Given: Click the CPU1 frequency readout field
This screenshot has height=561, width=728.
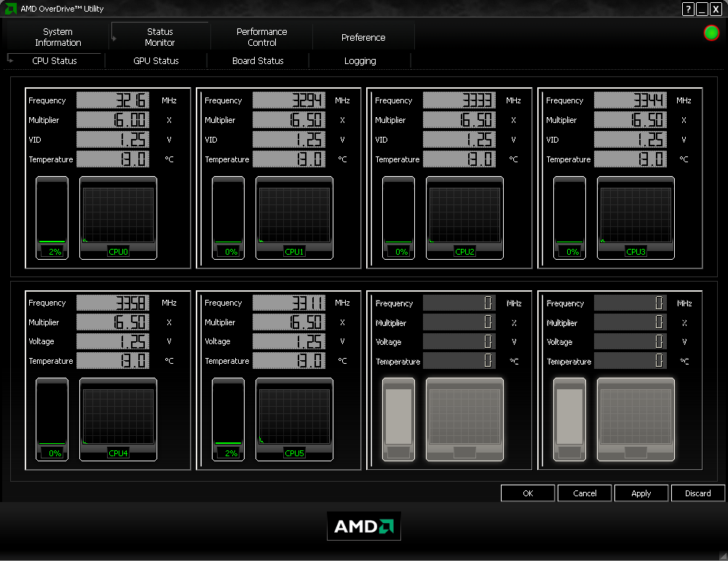Looking at the screenshot, I should pyautogui.click(x=289, y=100).
